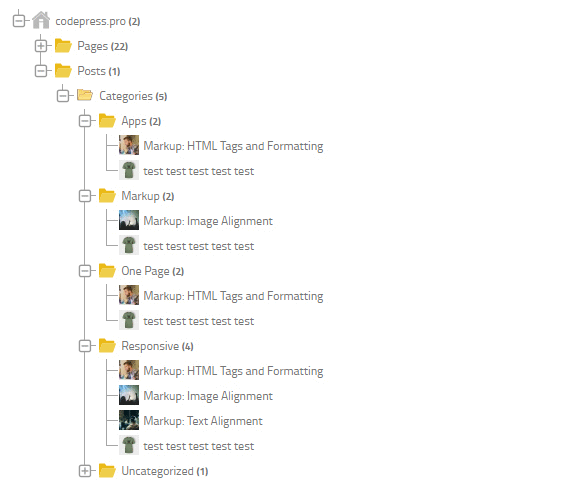Click the codepress.pro home icon

point(41,20)
